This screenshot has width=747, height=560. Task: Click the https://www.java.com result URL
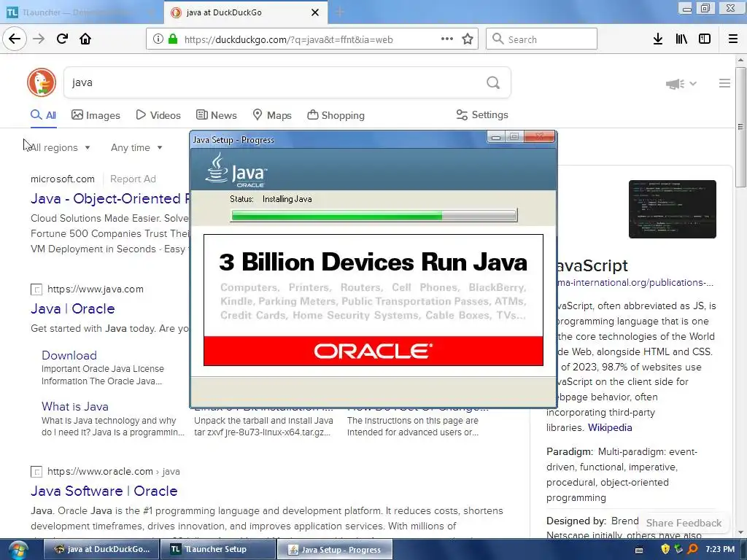[96, 289]
